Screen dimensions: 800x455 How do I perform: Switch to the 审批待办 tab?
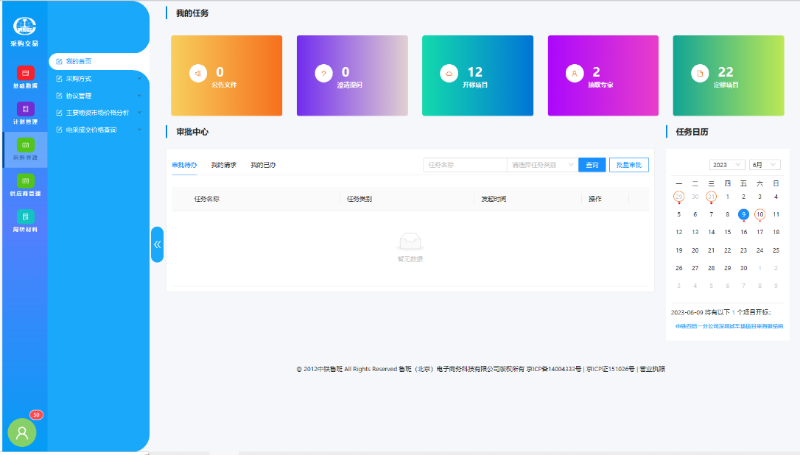(x=184, y=165)
